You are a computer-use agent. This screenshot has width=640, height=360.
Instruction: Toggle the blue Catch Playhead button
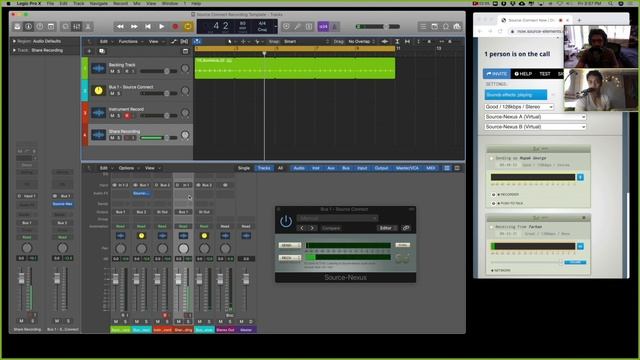coord(197,41)
